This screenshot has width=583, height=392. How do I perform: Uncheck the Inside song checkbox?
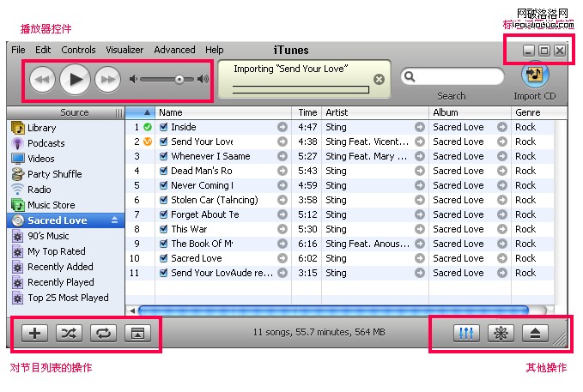(x=163, y=127)
